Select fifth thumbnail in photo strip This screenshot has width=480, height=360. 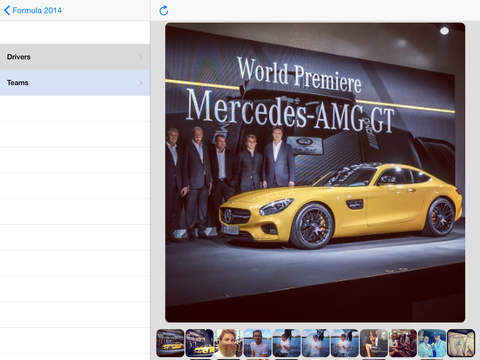point(286,343)
